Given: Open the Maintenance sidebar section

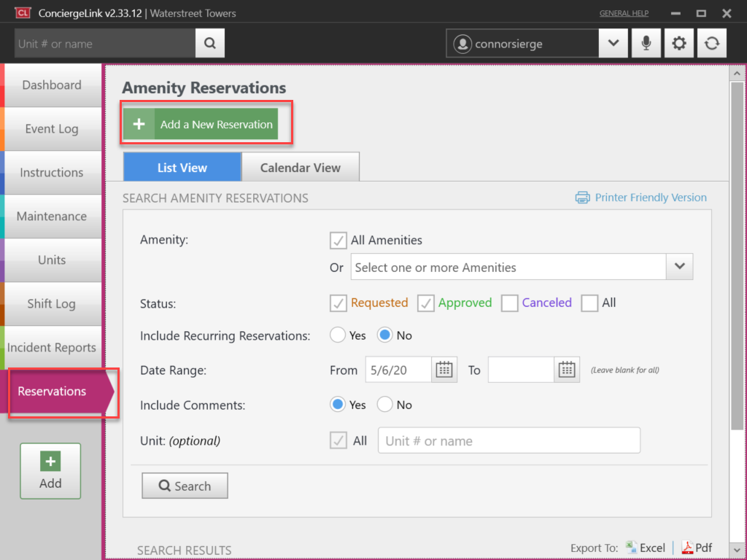Looking at the screenshot, I should pyautogui.click(x=51, y=217).
